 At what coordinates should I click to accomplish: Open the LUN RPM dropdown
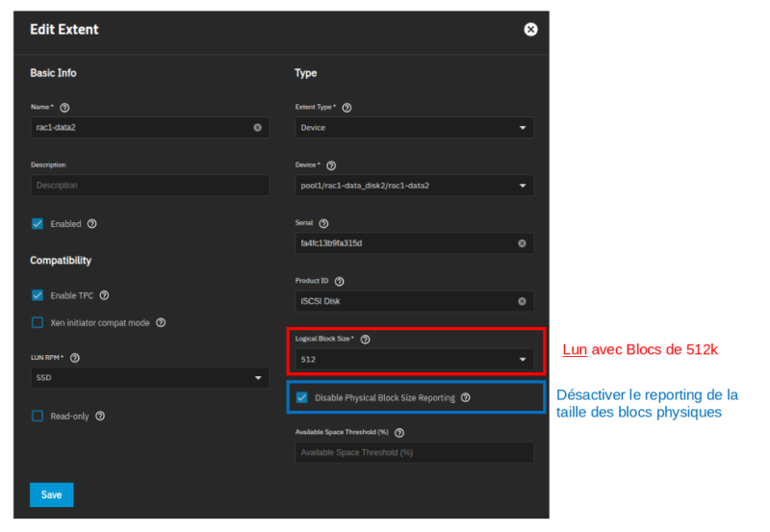click(x=149, y=378)
